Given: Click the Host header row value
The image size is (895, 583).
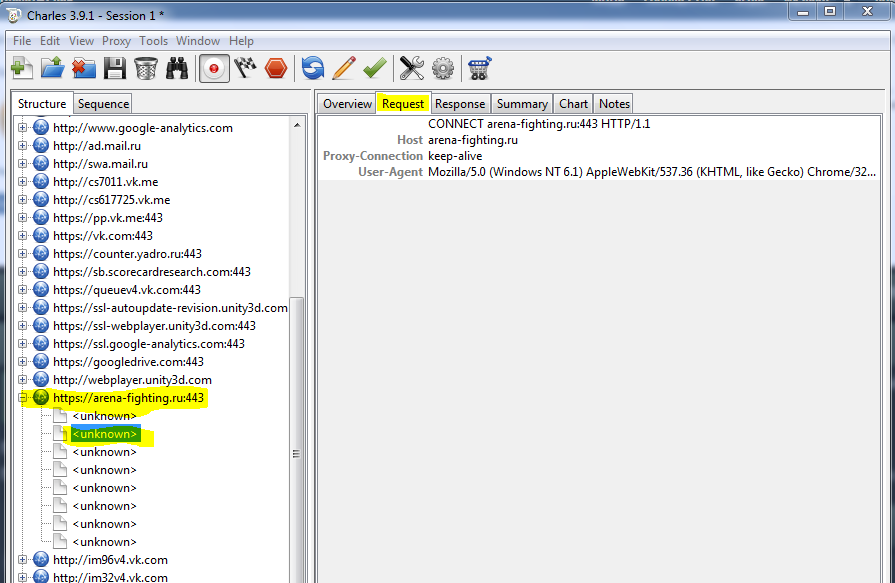Looking at the screenshot, I should (473, 140).
